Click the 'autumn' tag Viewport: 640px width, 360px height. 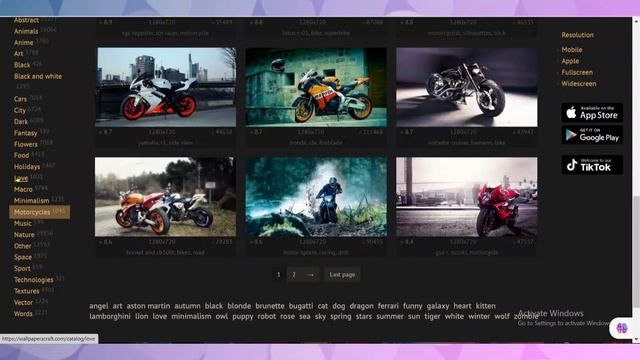pyautogui.click(x=187, y=306)
